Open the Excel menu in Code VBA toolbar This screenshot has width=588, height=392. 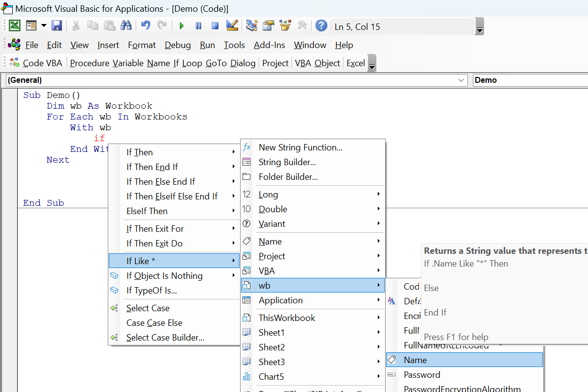click(x=356, y=63)
